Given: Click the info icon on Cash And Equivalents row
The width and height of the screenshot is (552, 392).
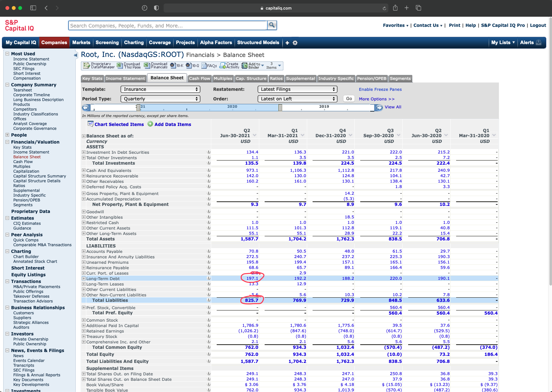Looking at the screenshot, I should [209, 170].
